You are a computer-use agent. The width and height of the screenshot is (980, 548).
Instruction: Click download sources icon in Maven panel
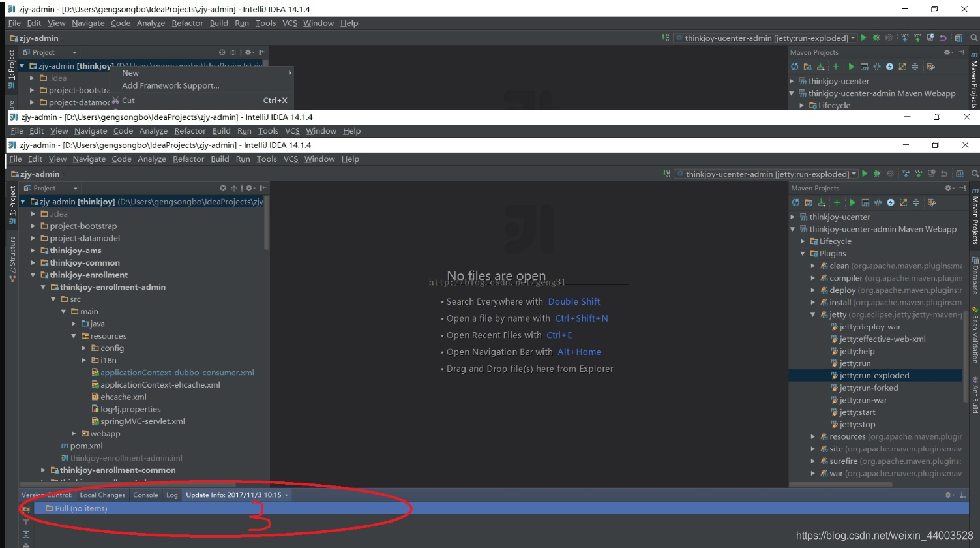coord(822,202)
